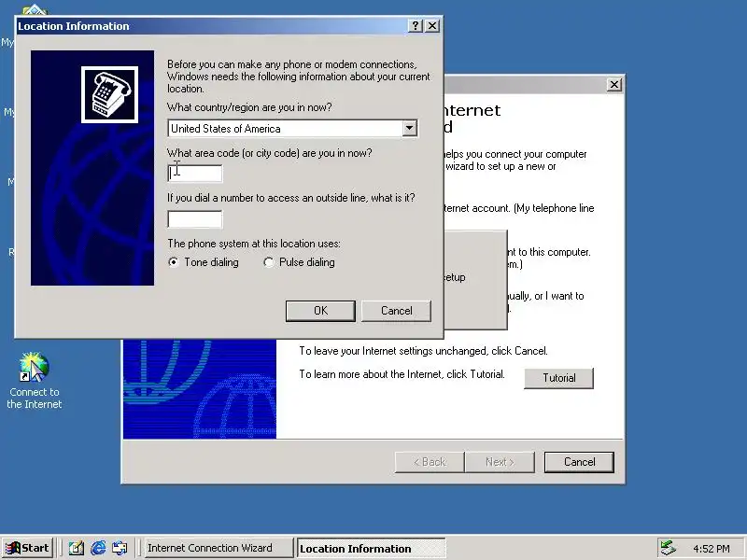Click the 4:52 PM clock
Image resolution: width=747 pixels, height=560 pixels.
pyautogui.click(x=712, y=549)
